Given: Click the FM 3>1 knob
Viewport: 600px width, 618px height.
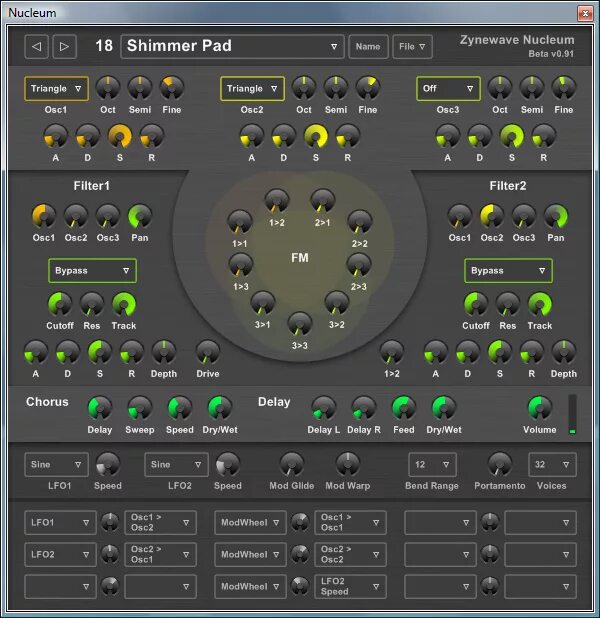Looking at the screenshot, I should [263, 303].
